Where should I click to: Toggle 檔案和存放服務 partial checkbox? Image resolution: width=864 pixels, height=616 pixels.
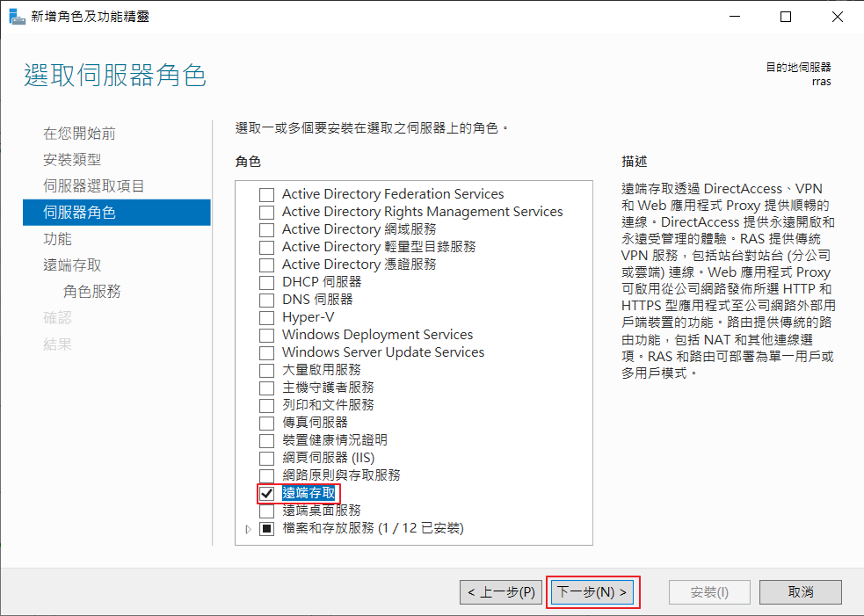(x=266, y=529)
